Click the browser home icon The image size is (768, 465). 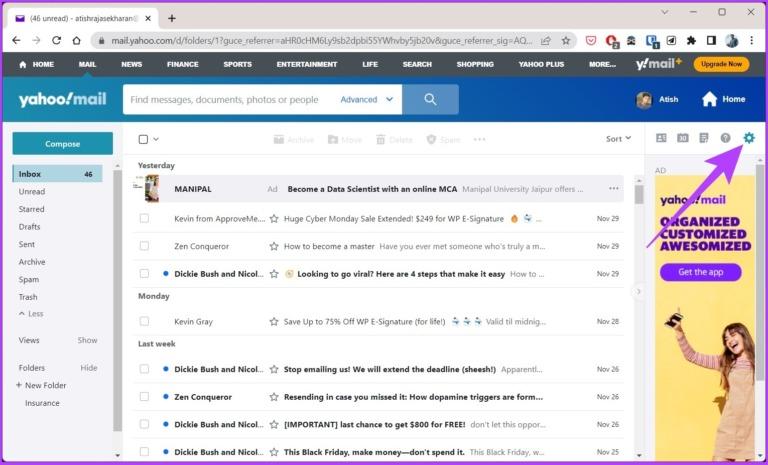(76, 41)
